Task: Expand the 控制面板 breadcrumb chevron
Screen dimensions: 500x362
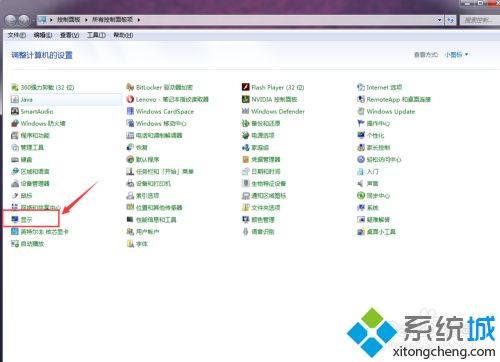Action: coord(86,20)
